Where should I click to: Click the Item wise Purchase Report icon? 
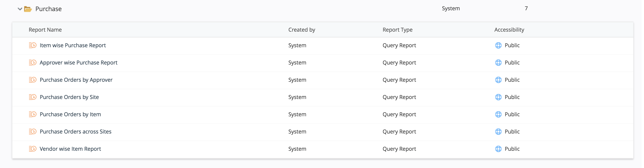click(x=33, y=45)
